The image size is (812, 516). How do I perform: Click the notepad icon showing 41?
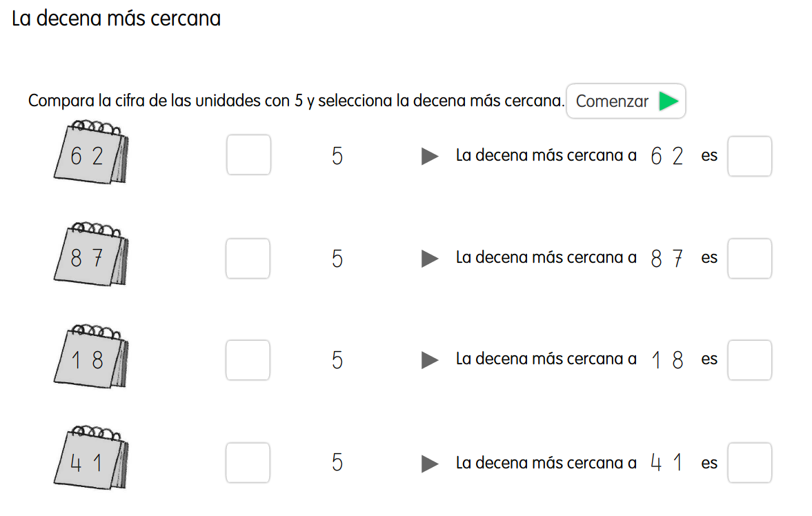(90, 461)
